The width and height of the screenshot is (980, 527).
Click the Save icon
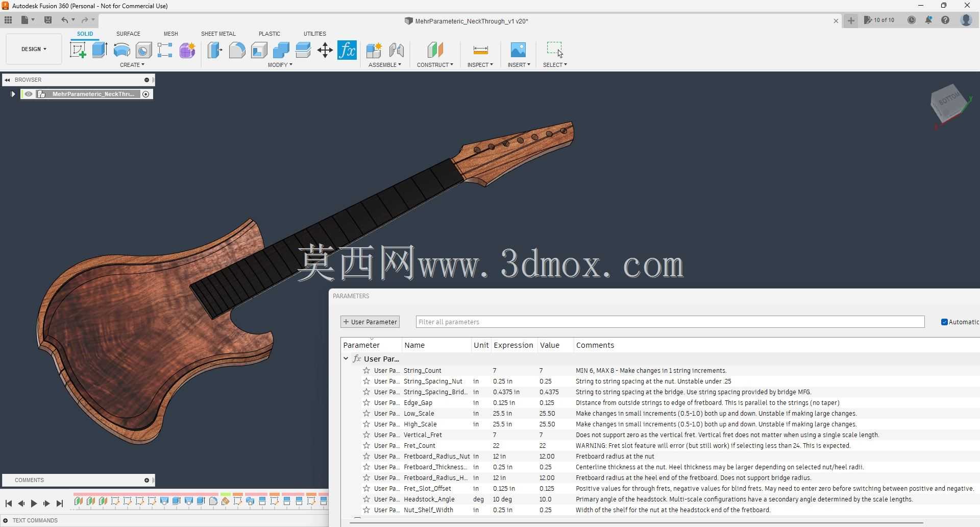(x=48, y=20)
